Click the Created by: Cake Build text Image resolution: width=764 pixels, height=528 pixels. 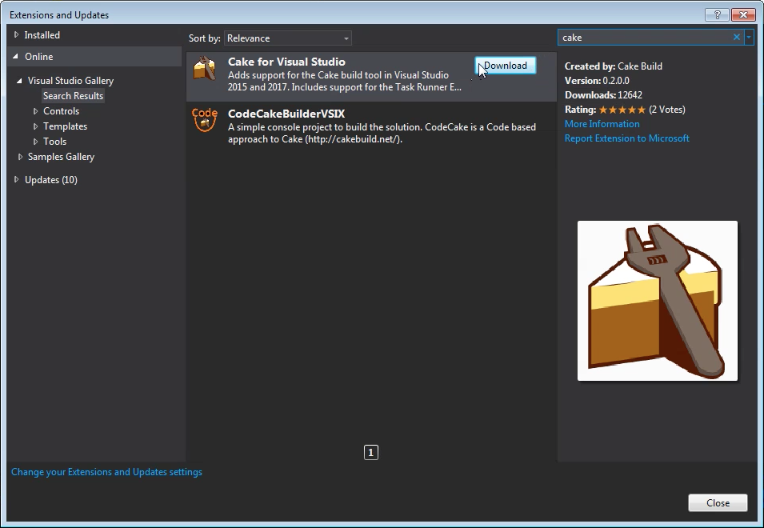pyautogui.click(x=613, y=66)
